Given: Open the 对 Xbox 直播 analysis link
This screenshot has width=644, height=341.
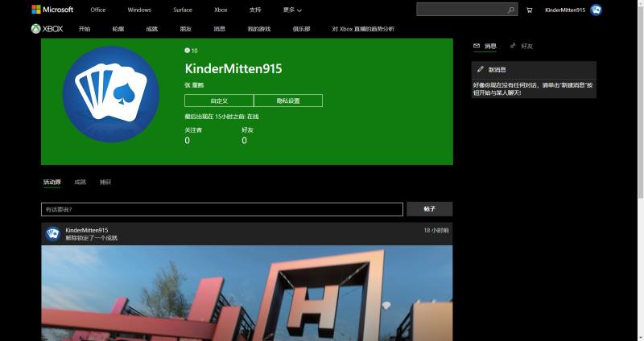Looking at the screenshot, I should tap(363, 29).
